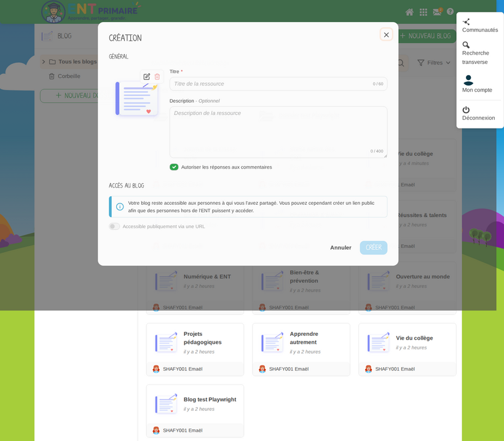The height and width of the screenshot is (441, 504).
Task: Delete the blog thumbnail with trash icon
Action: coord(157,76)
